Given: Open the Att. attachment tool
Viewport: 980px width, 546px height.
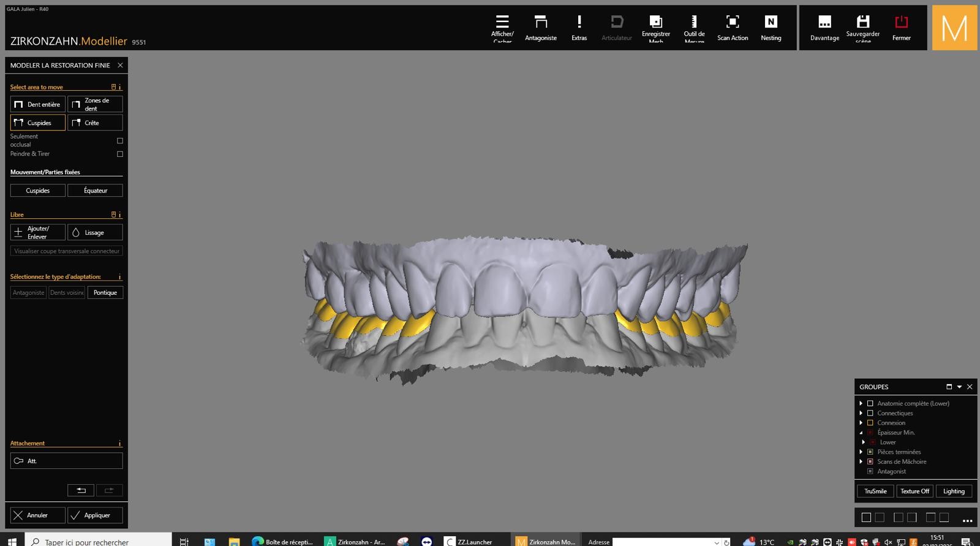Looking at the screenshot, I should (x=66, y=461).
